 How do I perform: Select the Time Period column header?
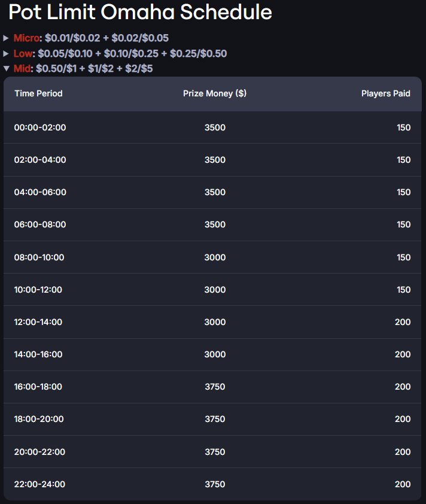[x=38, y=93]
